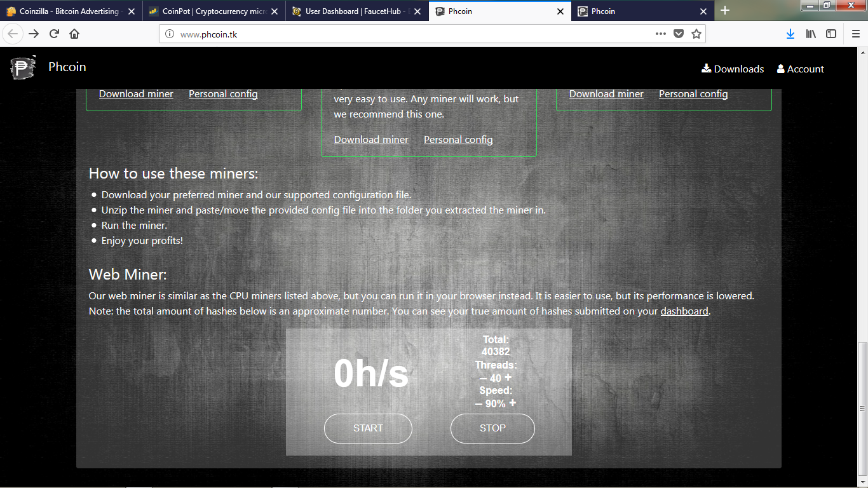Click Download miner in the left card
The height and width of the screenshot is (488, 868).
[136, 94]
